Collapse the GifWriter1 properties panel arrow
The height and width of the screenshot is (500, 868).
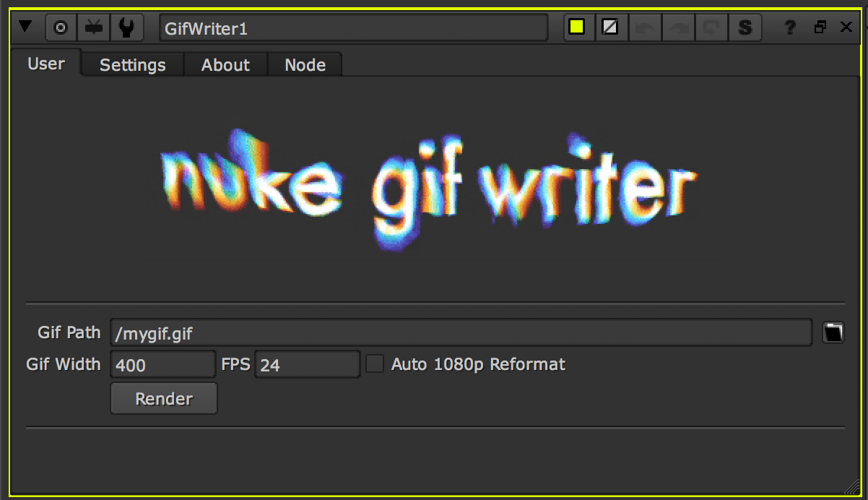point(25,27)
